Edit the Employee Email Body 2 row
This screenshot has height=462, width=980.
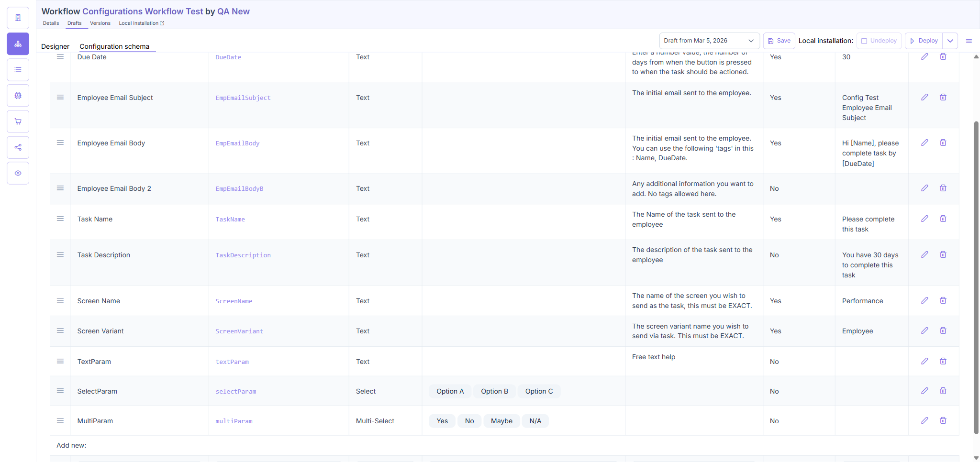924,188
